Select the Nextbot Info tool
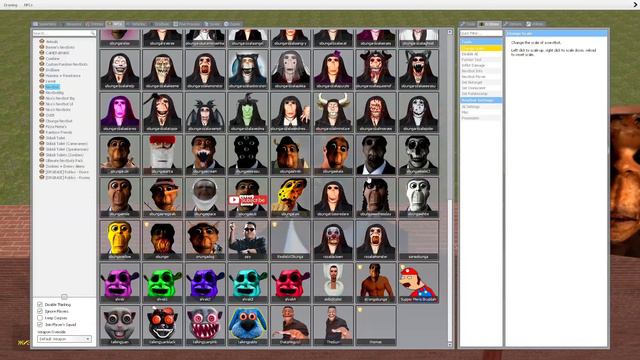 tap(481, 71)
